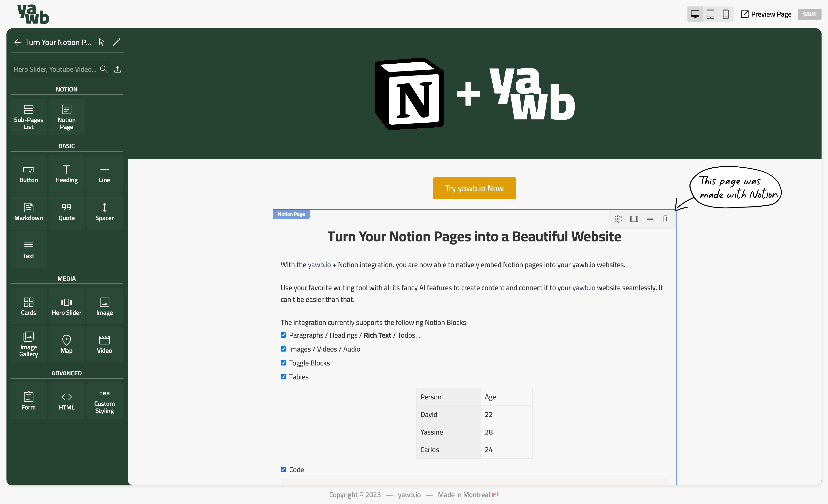Open block column layout icon
Viewport: 828px width, 504px height.
[x=634, y=219]
